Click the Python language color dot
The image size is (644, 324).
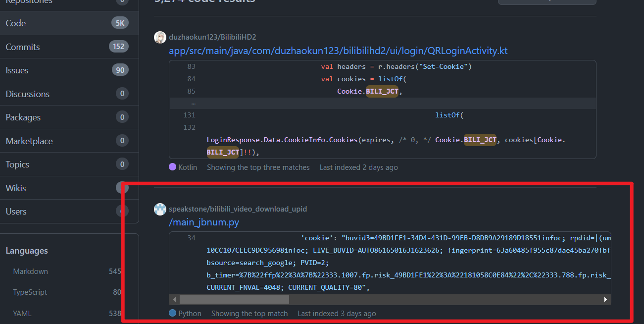pyautogui.click(x=172, y=313)
